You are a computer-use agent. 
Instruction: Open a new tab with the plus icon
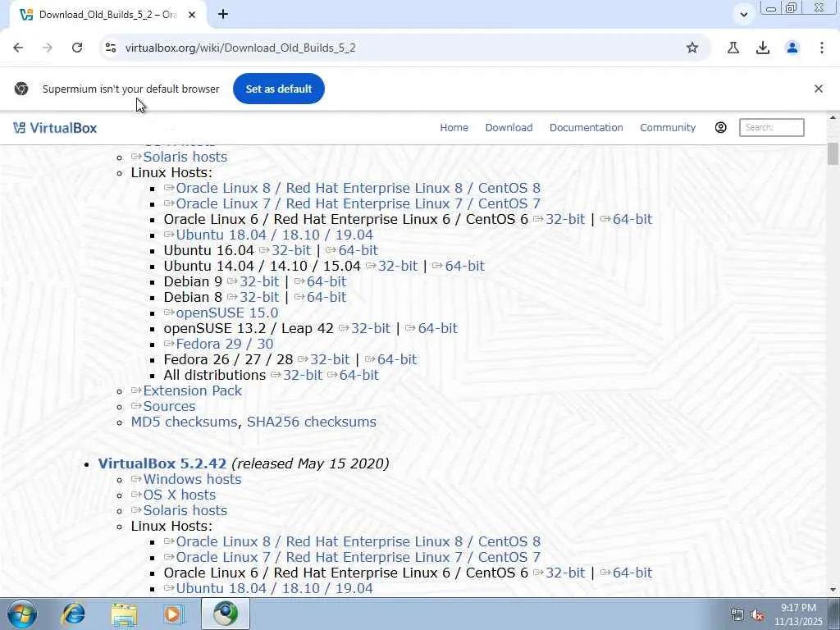223,15
